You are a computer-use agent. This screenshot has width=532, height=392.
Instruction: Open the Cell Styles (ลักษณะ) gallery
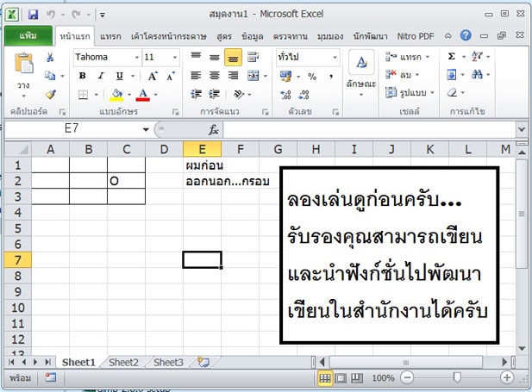point(361,71)
